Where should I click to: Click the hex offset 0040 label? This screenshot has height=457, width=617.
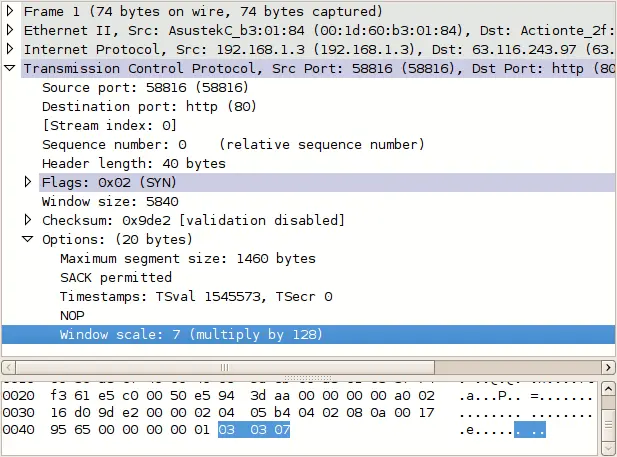tap(18, 429)
